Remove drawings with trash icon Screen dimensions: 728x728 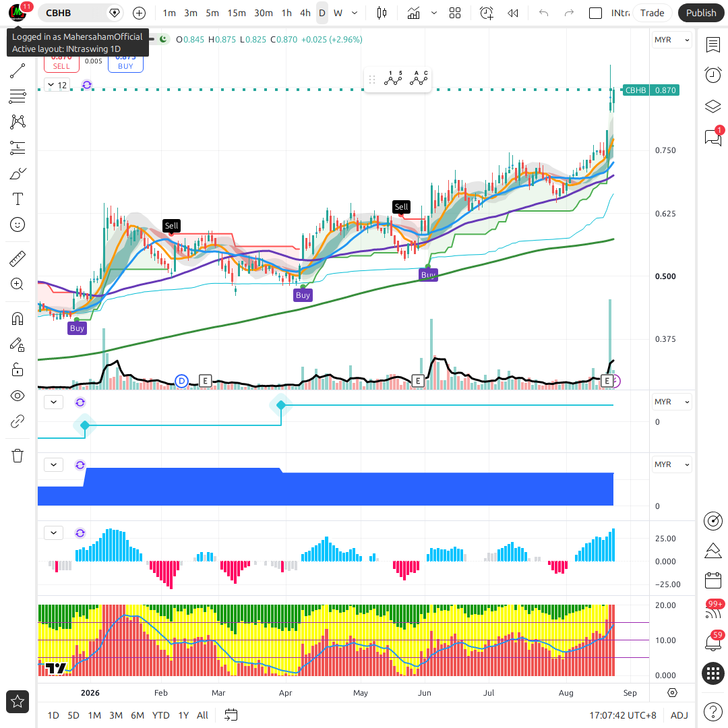click(18, 456)
